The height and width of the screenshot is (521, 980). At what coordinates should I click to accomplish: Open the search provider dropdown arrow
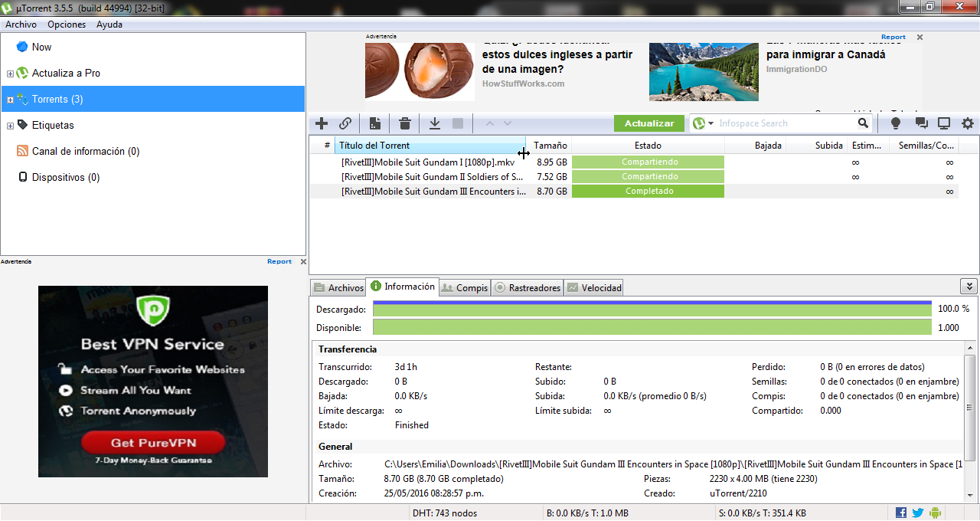(x=711, y=123)
